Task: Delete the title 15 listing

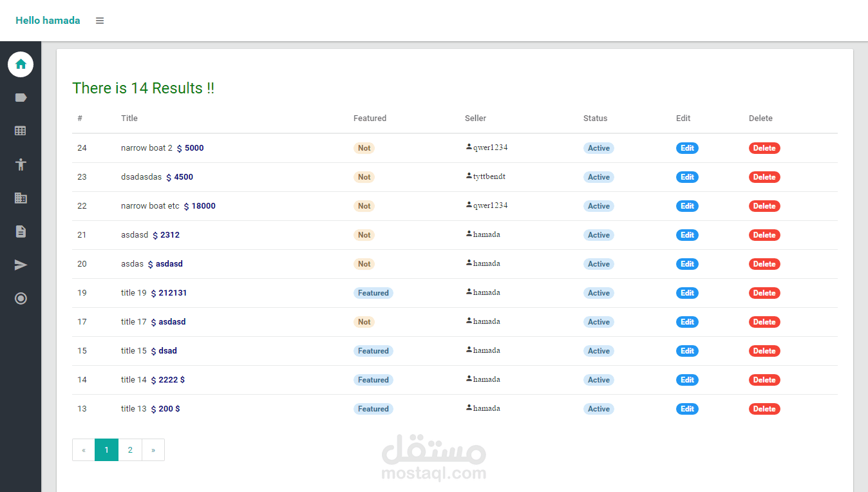Action: [x=764, y=351]
